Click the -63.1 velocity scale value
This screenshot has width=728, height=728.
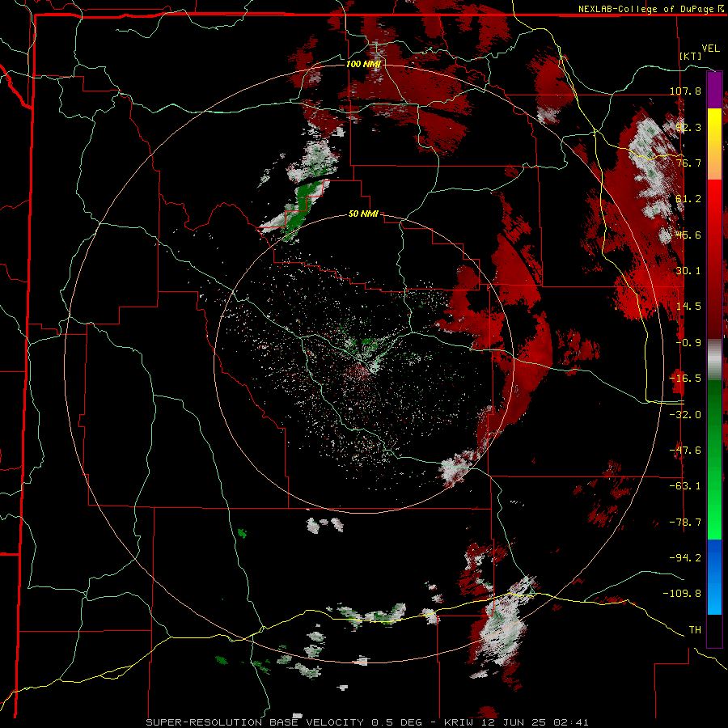pos(685,486)
